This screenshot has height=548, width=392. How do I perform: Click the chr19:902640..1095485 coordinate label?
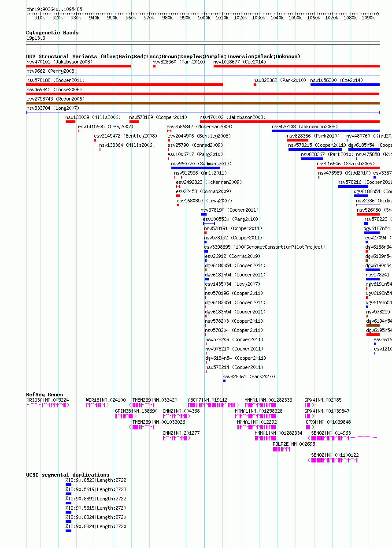click(x=54, y=9)
